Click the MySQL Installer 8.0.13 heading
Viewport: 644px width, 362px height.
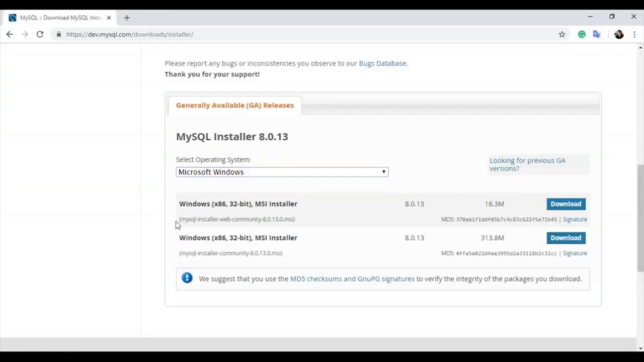(x=232, y=136)
